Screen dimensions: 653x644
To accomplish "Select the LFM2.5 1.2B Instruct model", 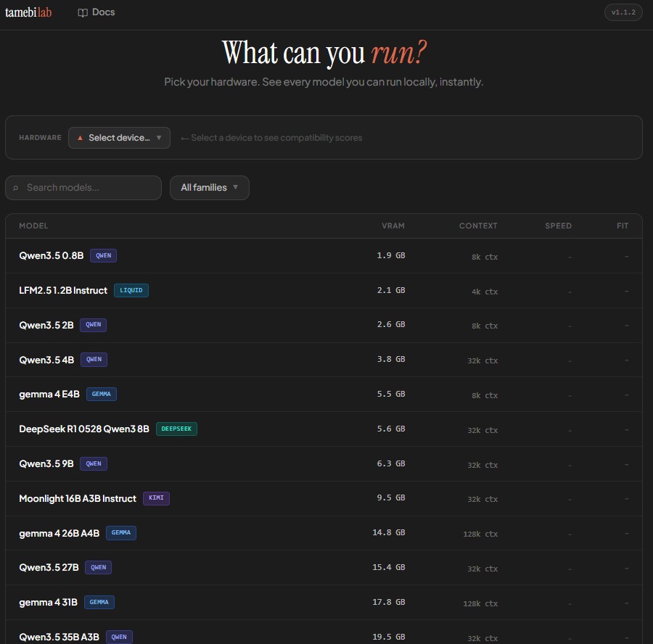I will point(324,291).
